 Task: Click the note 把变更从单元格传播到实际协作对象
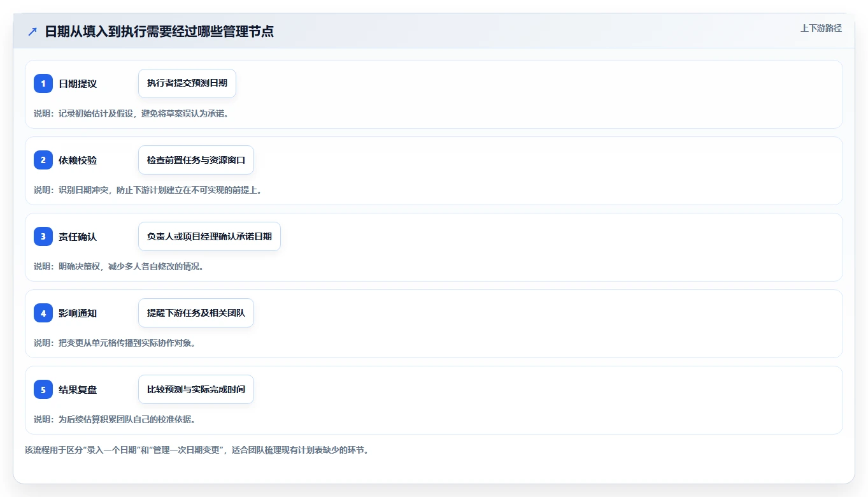click(x=115, y=343)
